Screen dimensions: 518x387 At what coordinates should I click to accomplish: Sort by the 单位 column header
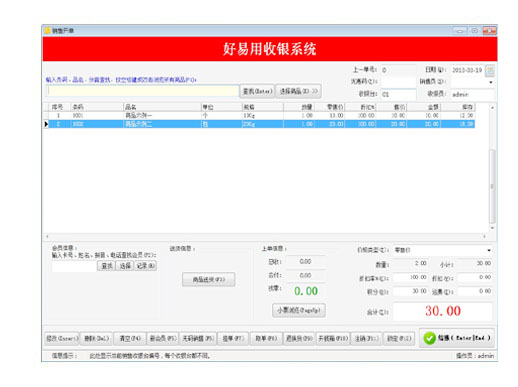222,107
